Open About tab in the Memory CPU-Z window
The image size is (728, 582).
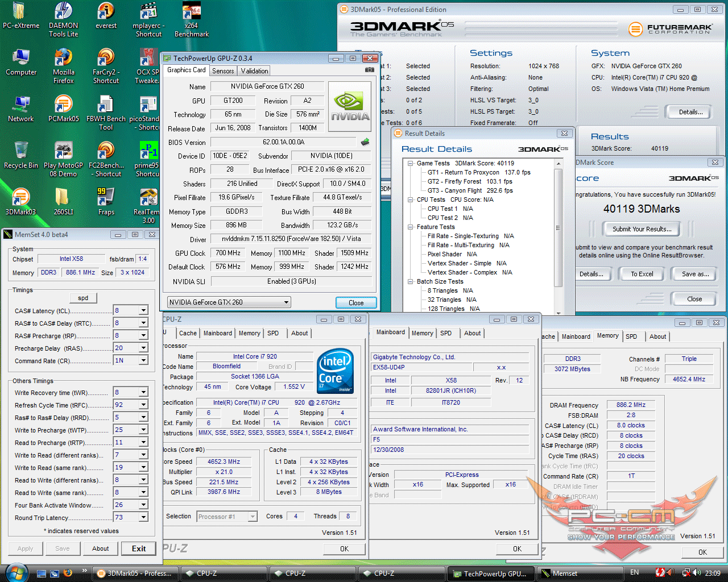(658, 336)
